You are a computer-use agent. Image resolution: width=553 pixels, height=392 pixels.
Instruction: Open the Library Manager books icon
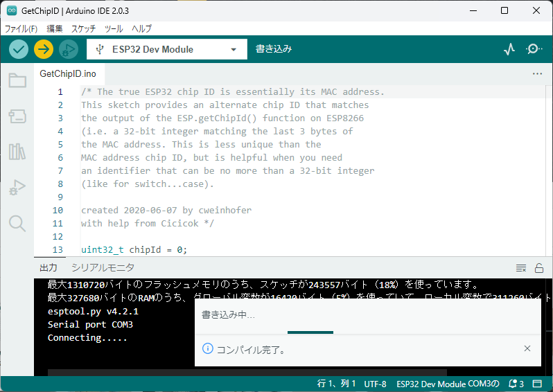pos(17,152)
